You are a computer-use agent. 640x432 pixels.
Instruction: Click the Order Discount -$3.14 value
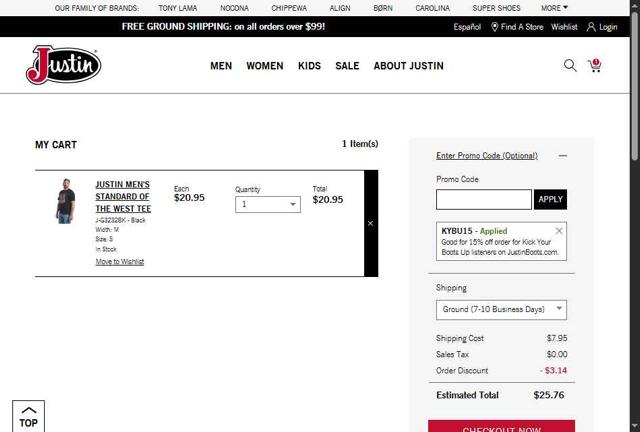(553, 370)
